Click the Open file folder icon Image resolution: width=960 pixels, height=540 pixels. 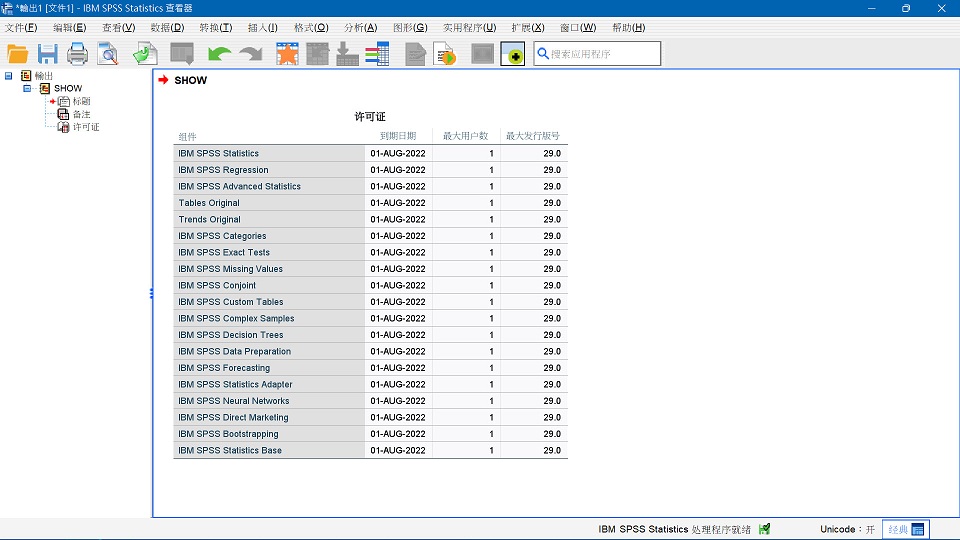[17, 54]
